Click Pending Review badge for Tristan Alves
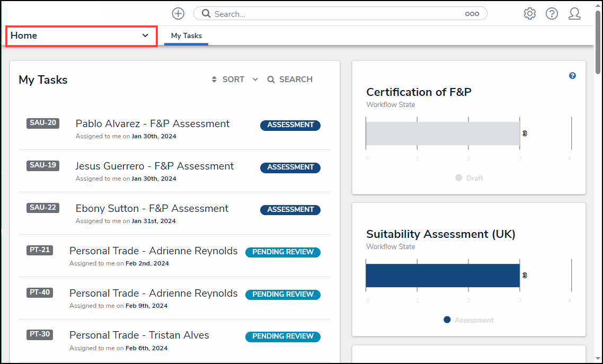Image resolution: width=603 pixels, height=364 pixels. 282,336
